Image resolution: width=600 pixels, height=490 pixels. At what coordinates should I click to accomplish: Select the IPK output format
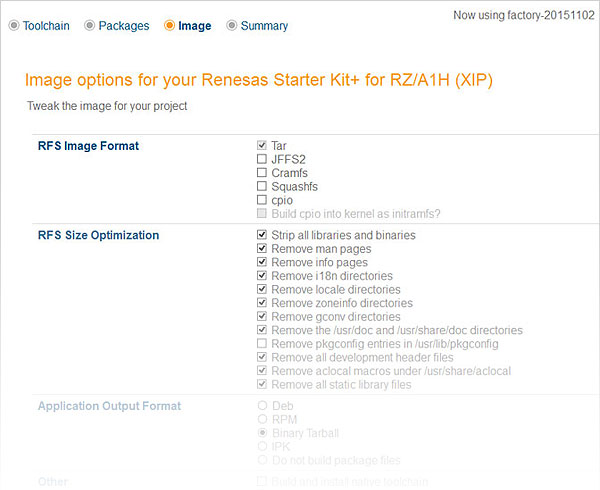(x=262, y=446)
